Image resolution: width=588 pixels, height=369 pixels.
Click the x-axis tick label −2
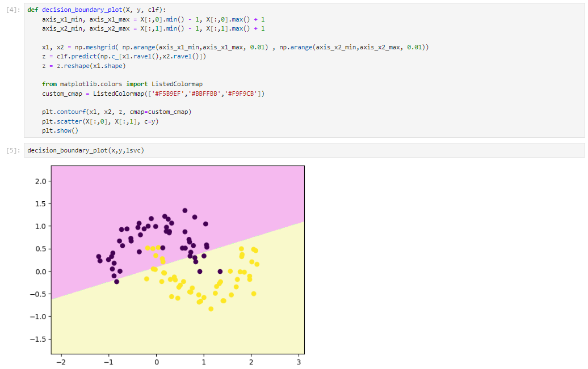coord(61,362)
